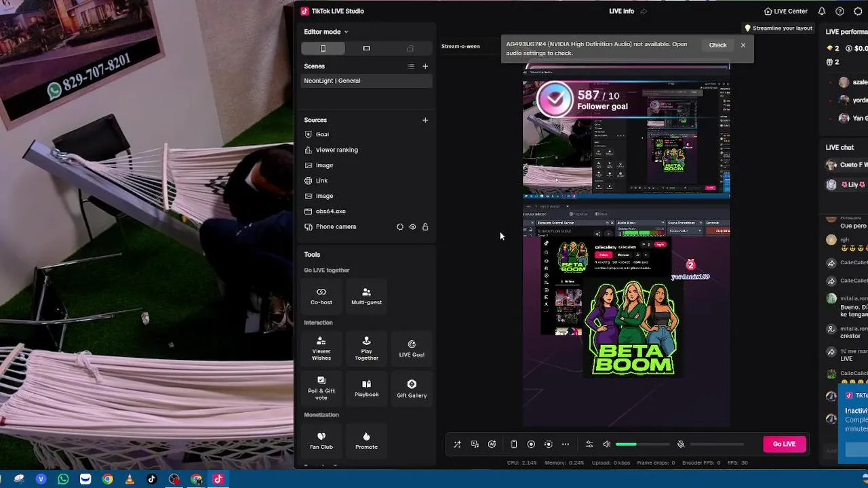Open Google Chrome from the taskbar
The height and width of the screenshot is (488, 868).
coord(107,479)
